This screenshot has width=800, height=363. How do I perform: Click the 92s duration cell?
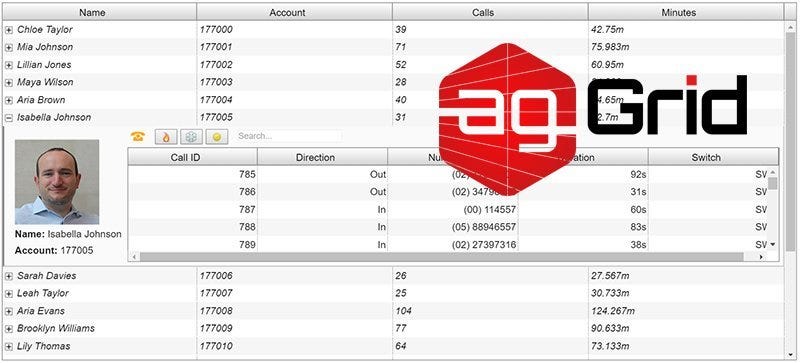[583, 175]
